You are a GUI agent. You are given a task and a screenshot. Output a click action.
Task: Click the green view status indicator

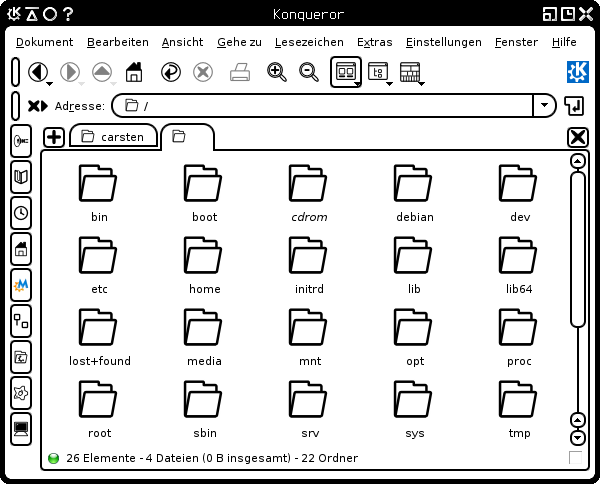(x=54, y=458)
